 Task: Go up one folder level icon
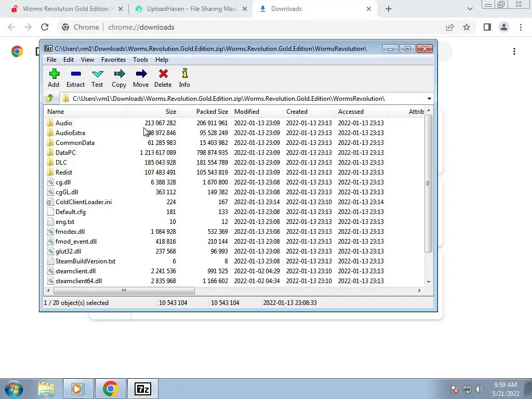pos(50,98)
